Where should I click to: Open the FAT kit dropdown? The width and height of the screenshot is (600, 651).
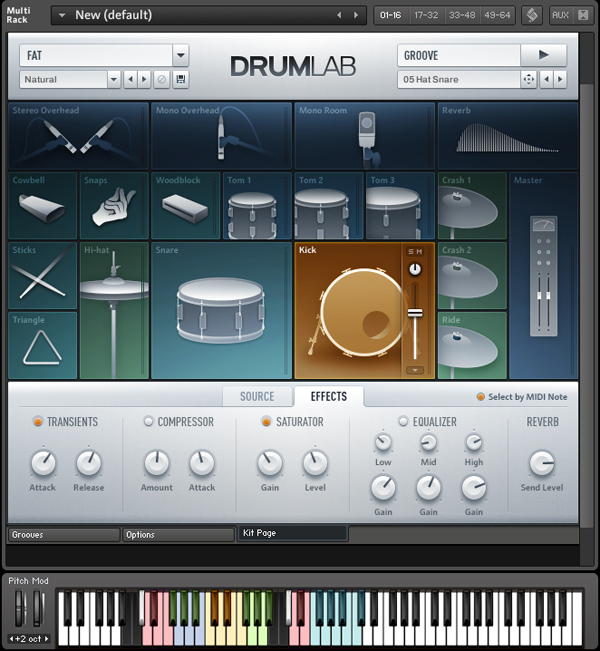tap(181, 55)
